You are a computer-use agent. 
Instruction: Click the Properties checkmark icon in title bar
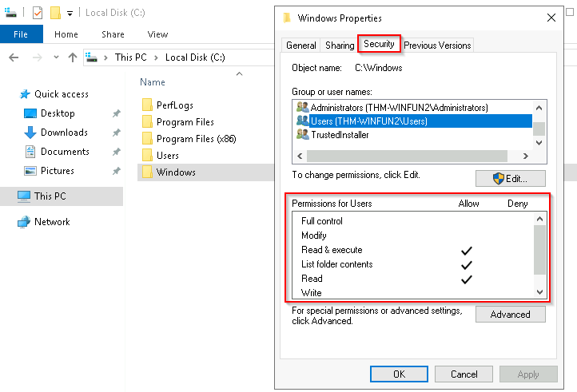tap(38, 13)
